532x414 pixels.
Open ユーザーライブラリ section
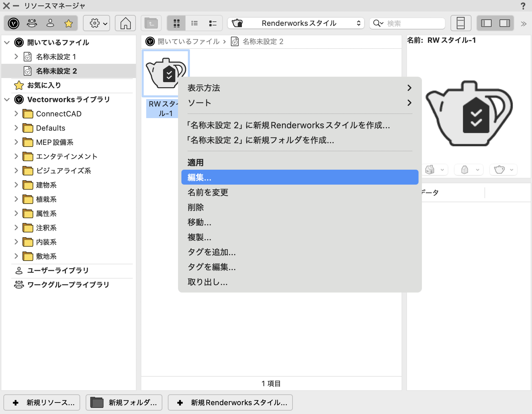point(58,270)
